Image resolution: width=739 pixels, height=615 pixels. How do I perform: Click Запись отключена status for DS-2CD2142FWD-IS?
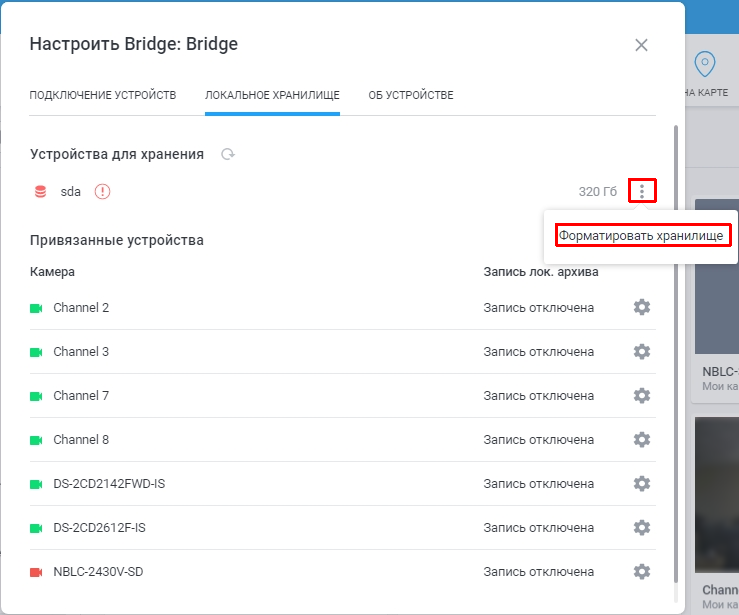coord(539,484)
